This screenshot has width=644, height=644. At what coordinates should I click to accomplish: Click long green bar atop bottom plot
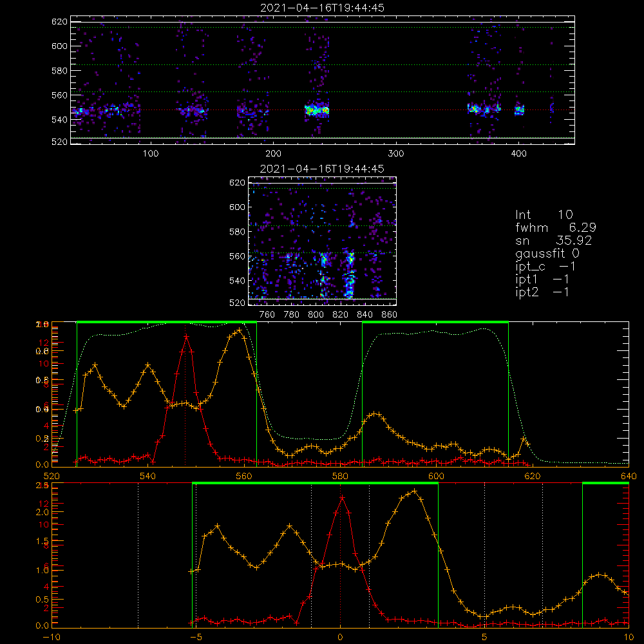coord(315,483)
